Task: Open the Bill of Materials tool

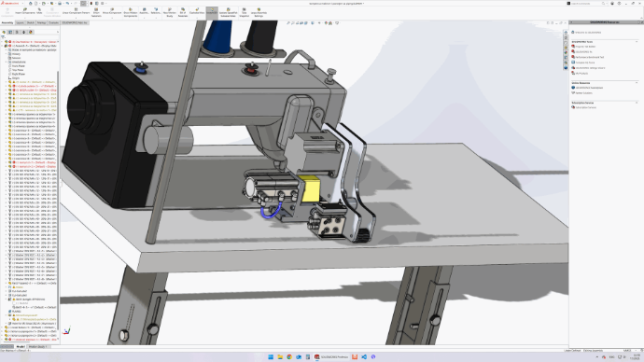Action: click(x=182, y=12)
